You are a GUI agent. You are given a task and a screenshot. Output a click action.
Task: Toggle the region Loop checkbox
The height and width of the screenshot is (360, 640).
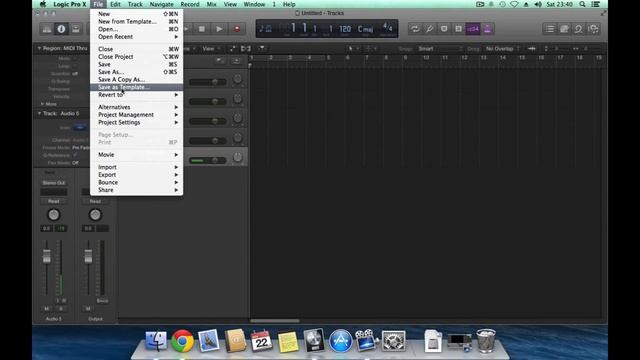click(75, 66)
